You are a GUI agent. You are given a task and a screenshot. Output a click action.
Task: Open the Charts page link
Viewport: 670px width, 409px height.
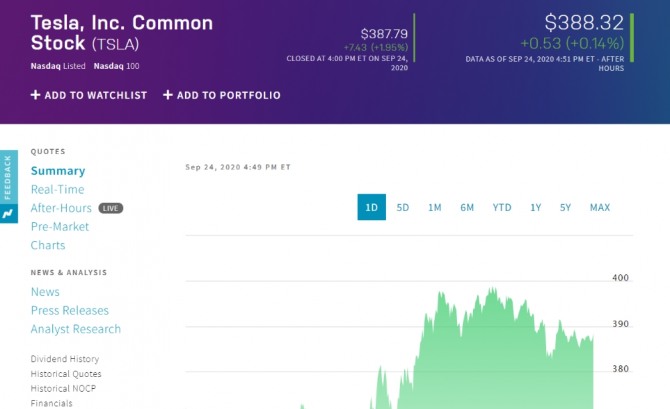click(48, 245)
